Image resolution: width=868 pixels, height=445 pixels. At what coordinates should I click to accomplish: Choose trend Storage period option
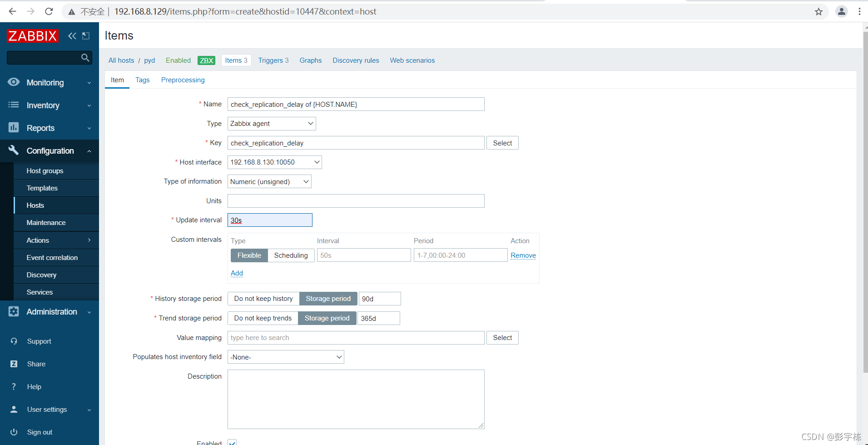tap(327, 318)
